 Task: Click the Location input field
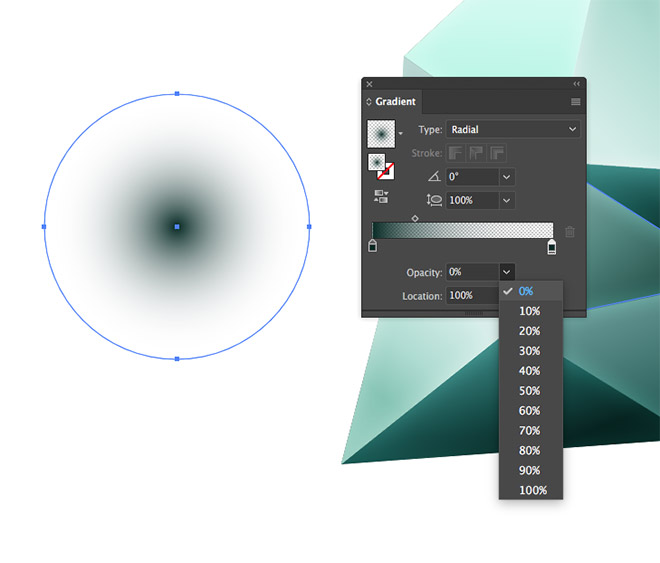[x=470, y=296]
